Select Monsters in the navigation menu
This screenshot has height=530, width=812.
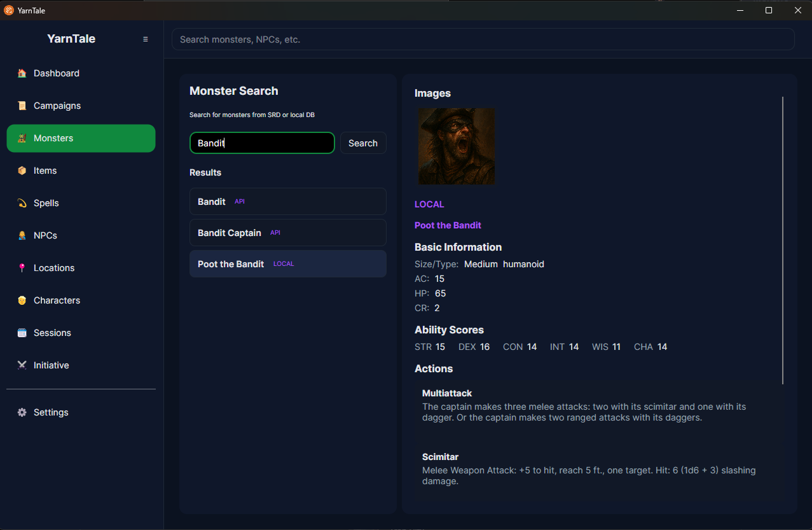[81, 138]
